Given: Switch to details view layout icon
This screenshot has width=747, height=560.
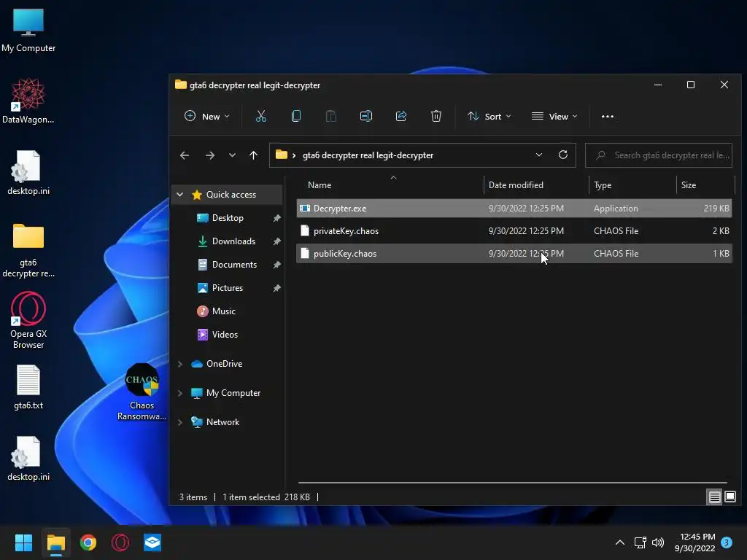Looking at the screenshot, I should coord(715,497).
